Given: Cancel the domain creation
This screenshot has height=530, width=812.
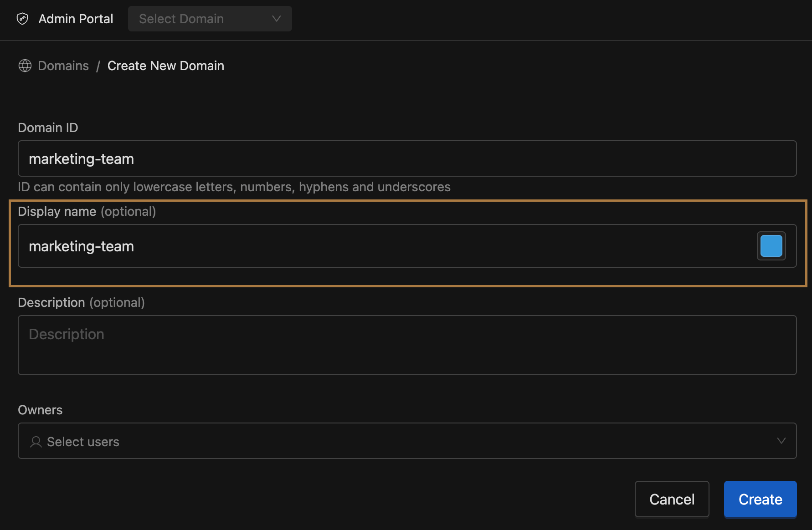Looking at the screenshot, I should (x=672, y=499).
